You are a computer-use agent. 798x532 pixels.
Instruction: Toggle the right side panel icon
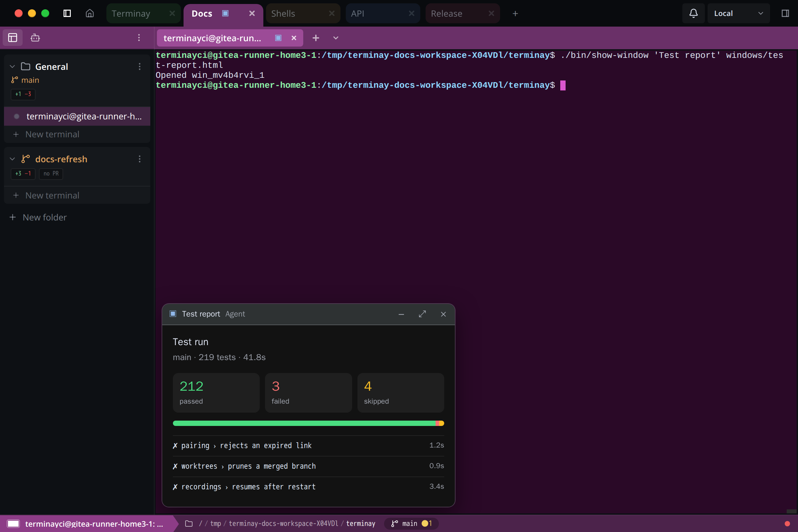pyautogui.click(x=785, y=13)
